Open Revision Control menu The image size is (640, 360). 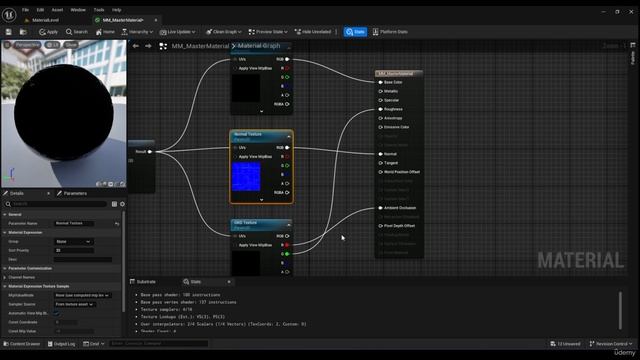click(611, 344)
